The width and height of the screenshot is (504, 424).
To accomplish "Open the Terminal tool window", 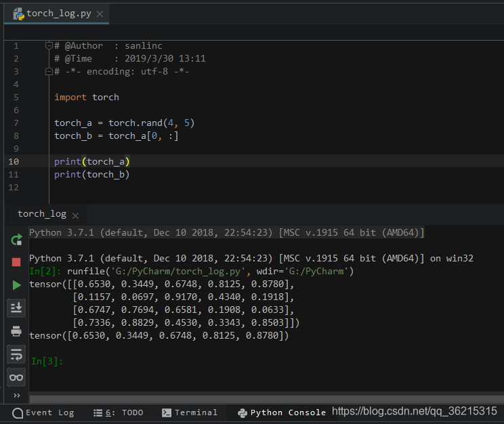I will pyautogui.click(x=190, y=412).
